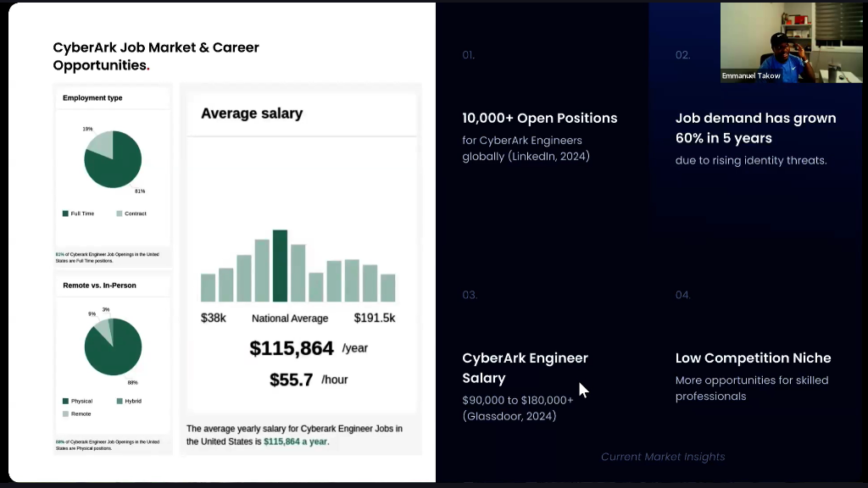
Task: Click the 'Contract' legend label
Action: point(136,213)
